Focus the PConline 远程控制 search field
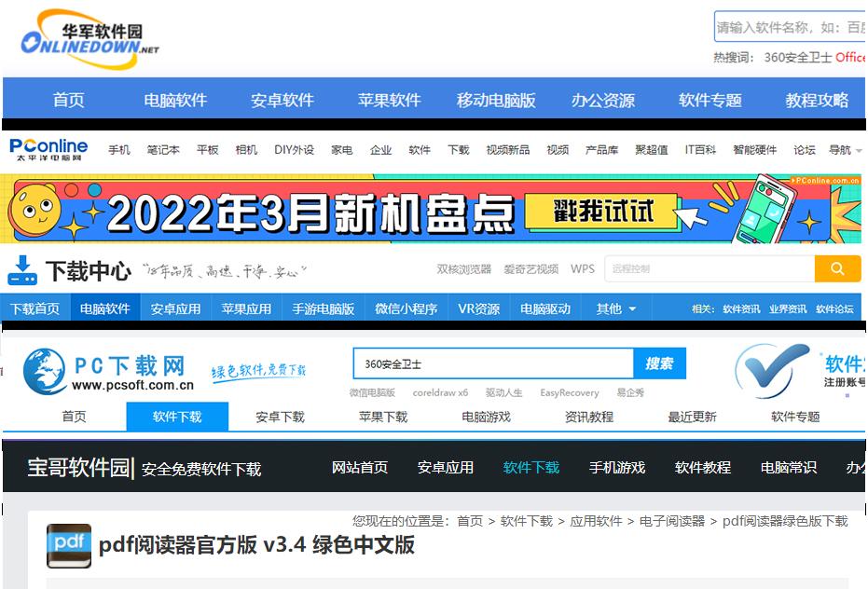The width and height of the screenshot is (868, 589). click(x=710, y=268)
